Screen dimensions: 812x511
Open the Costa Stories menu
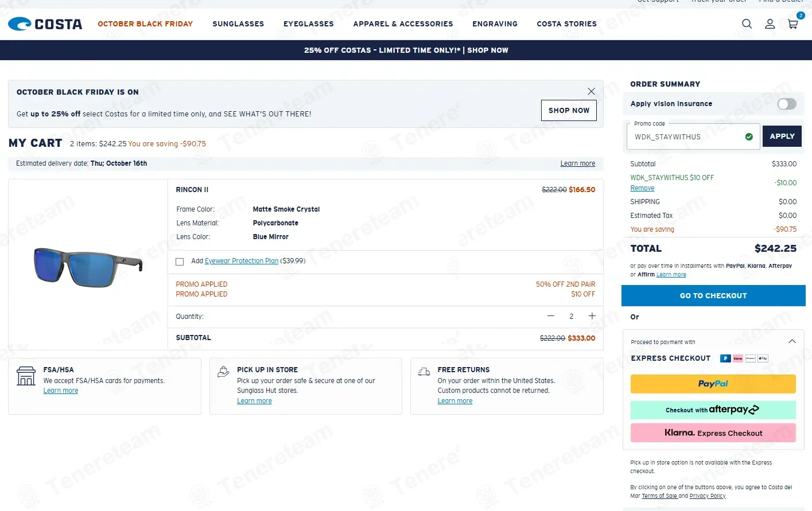point(567,24)
